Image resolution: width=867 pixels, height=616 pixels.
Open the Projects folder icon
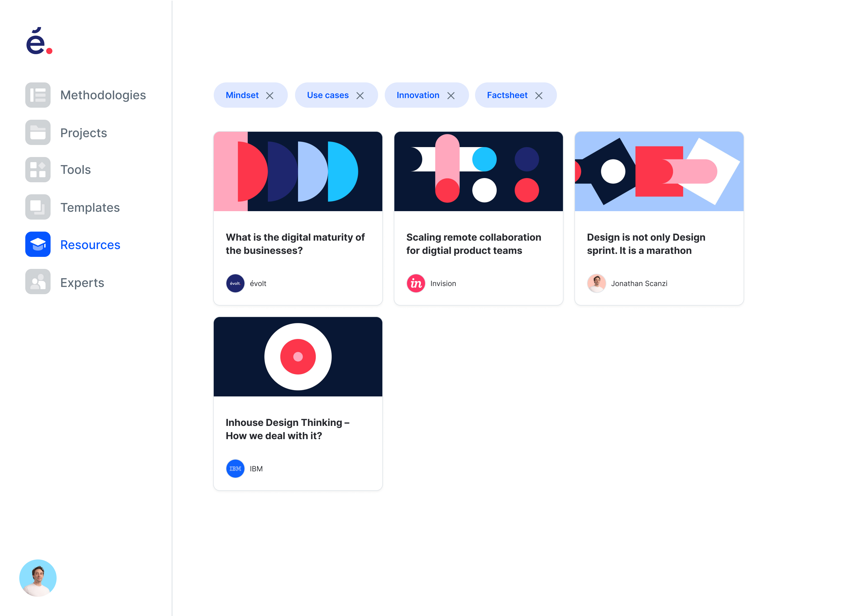38,132
